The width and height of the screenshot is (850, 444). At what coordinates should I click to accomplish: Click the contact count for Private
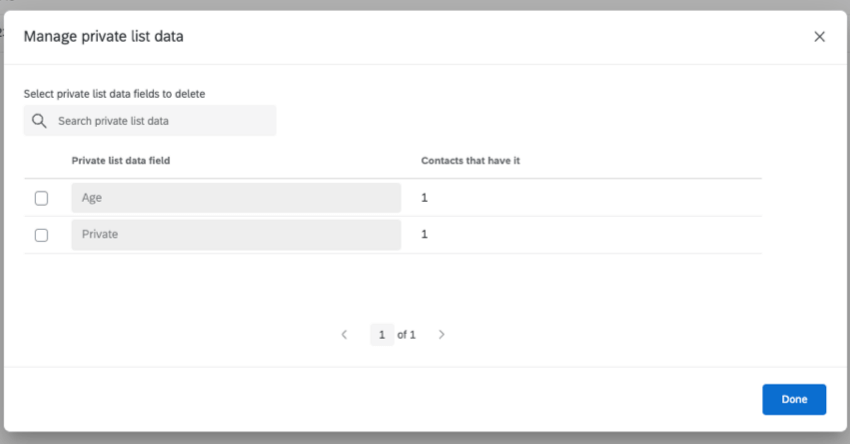pos(424,235)
